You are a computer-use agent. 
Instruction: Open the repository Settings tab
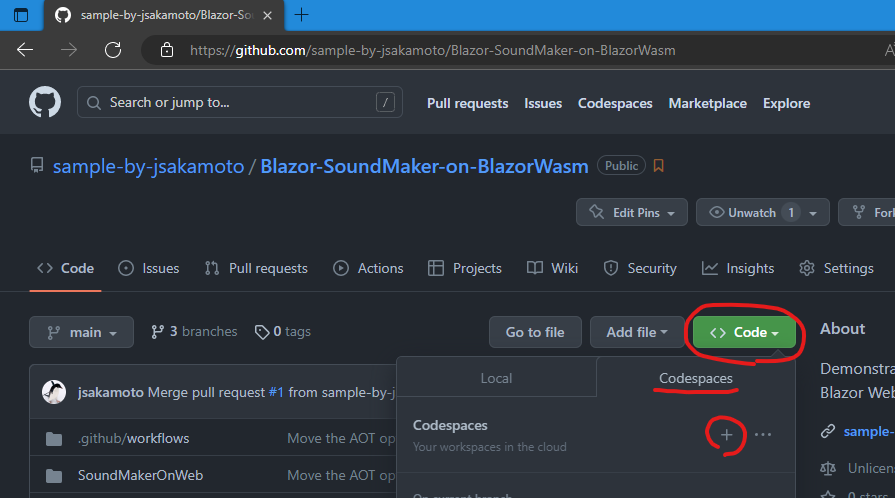pyautogui.click(x=836, y=268)
